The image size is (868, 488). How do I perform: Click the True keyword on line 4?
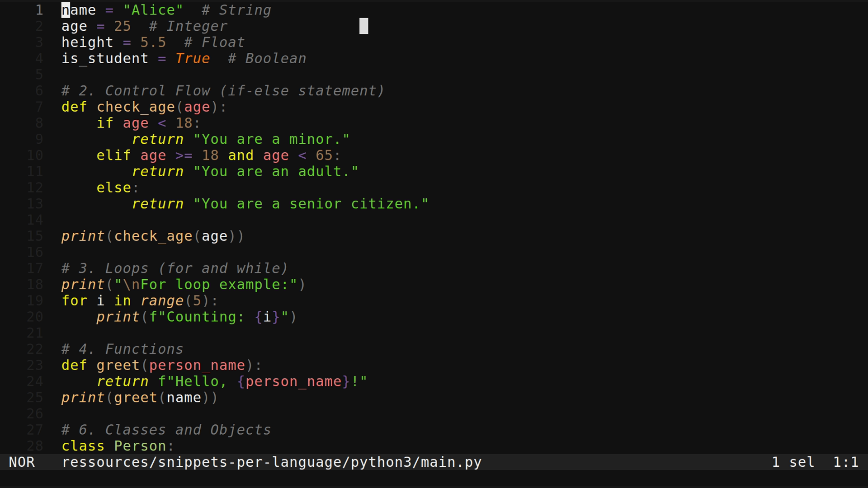pos(193,58)
